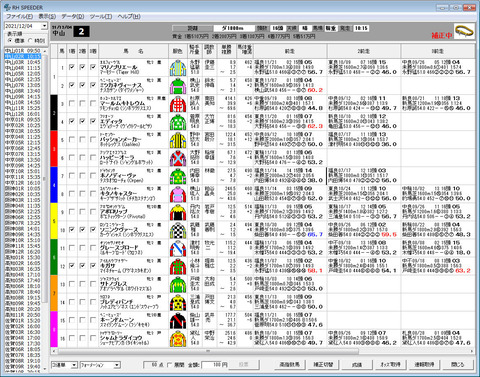
Task: Check the 1着 checkbox for horse 16
Action: 71,338
